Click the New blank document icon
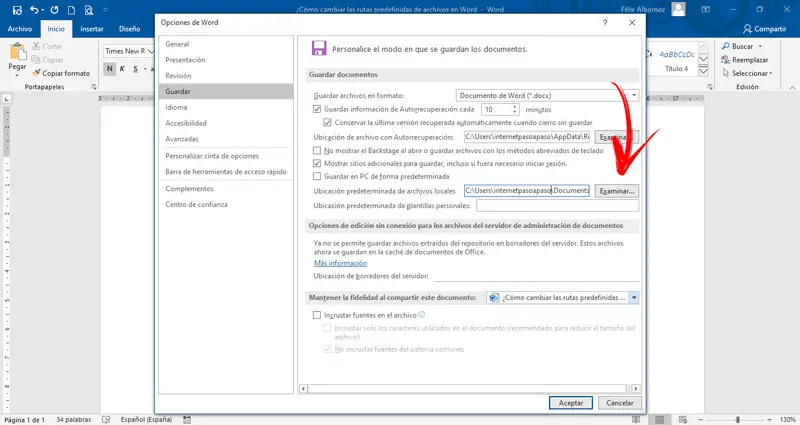Image resolution: width=800 pixels, height=425 pixels. 71,10
